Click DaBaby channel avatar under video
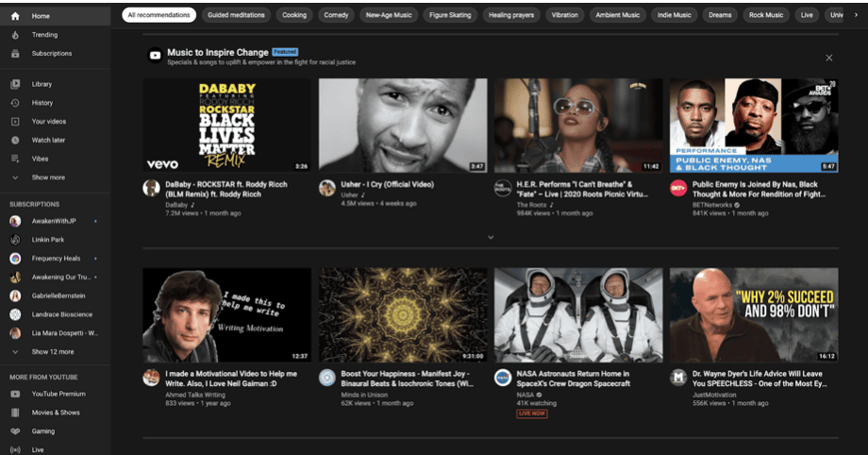This screenshot has width=868, height=455. [x=151, y=188]
